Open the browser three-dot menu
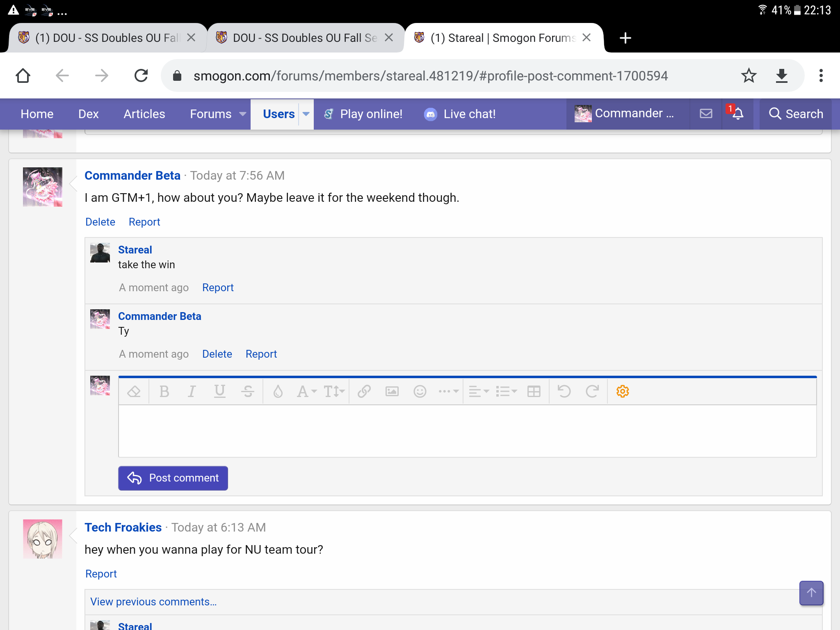 pos(821,75)
